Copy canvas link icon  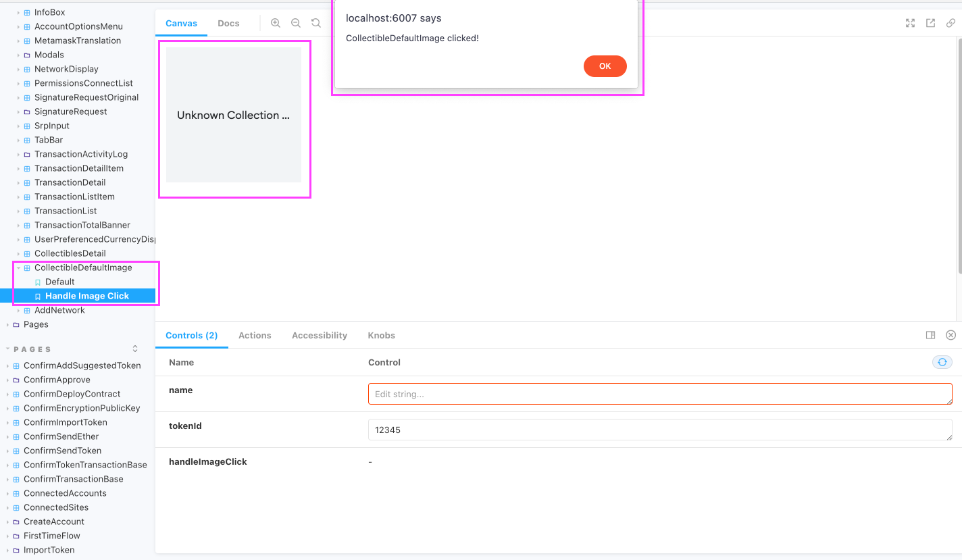pyautogui.click(x=951, y=23)
